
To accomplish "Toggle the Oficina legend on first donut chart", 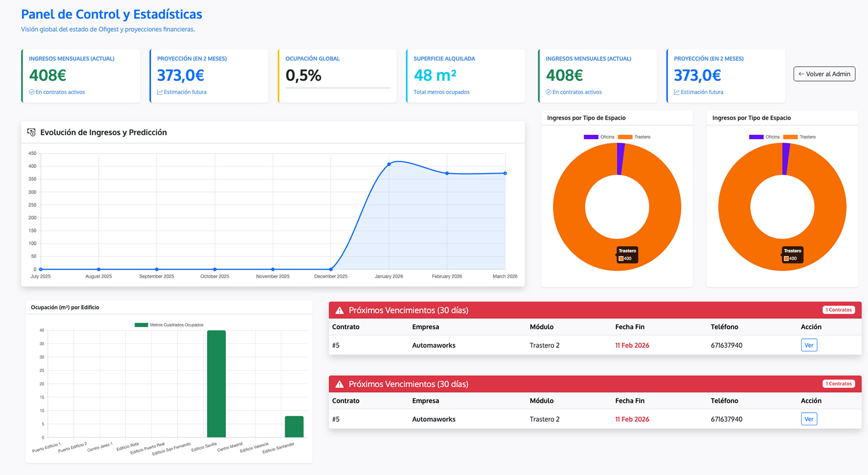I will [596, 137].
